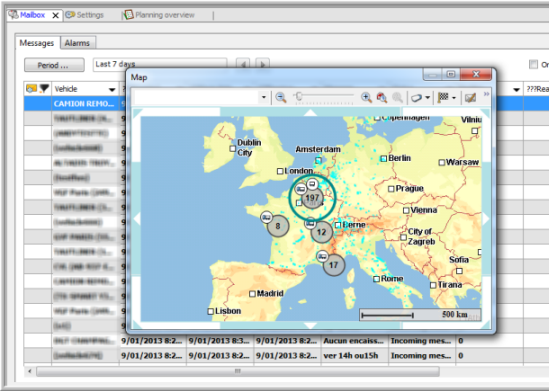Click the Prague city marker

coord(391,189)
